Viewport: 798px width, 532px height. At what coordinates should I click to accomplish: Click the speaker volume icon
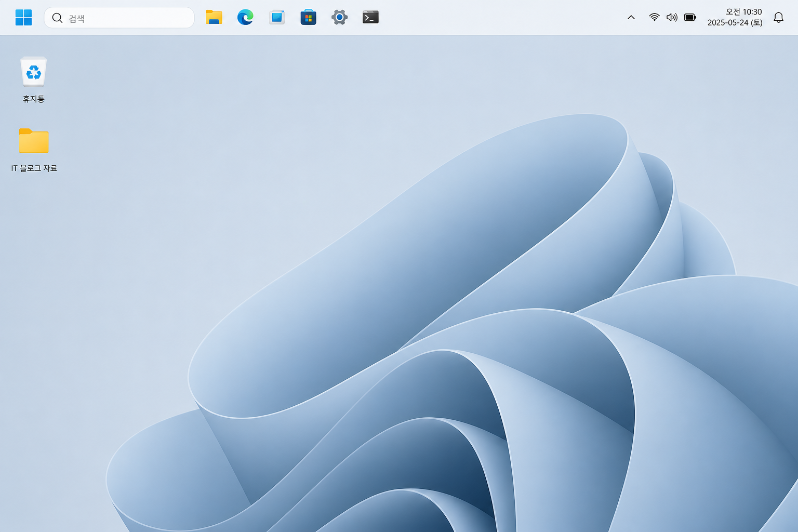(672, 17)
